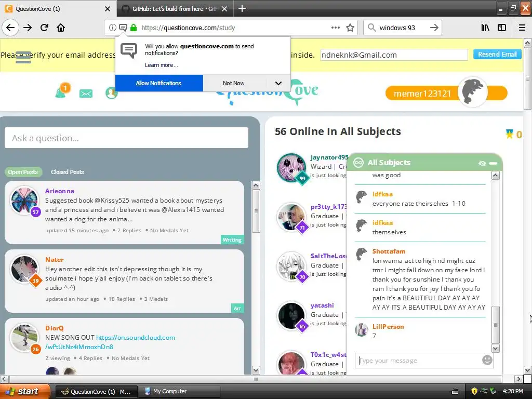532x399 pixels.
Task: Bookmark this page with the star
Action: [x=350, y=28]
